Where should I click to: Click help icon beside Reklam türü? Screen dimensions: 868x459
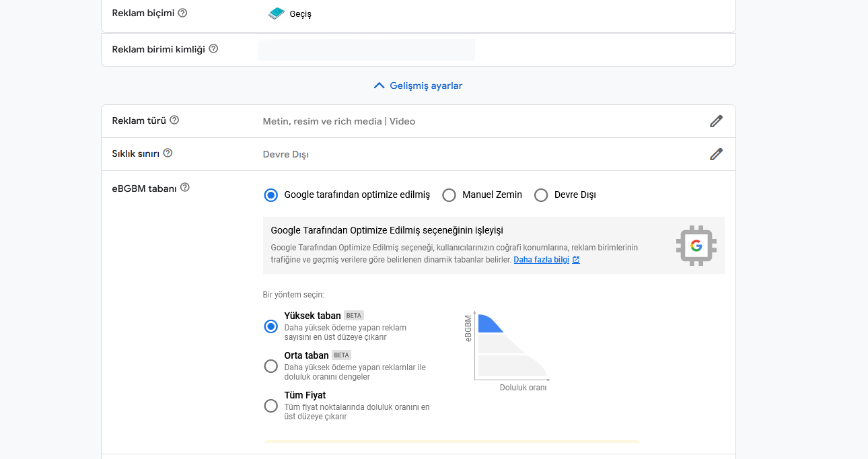(174, 120)
